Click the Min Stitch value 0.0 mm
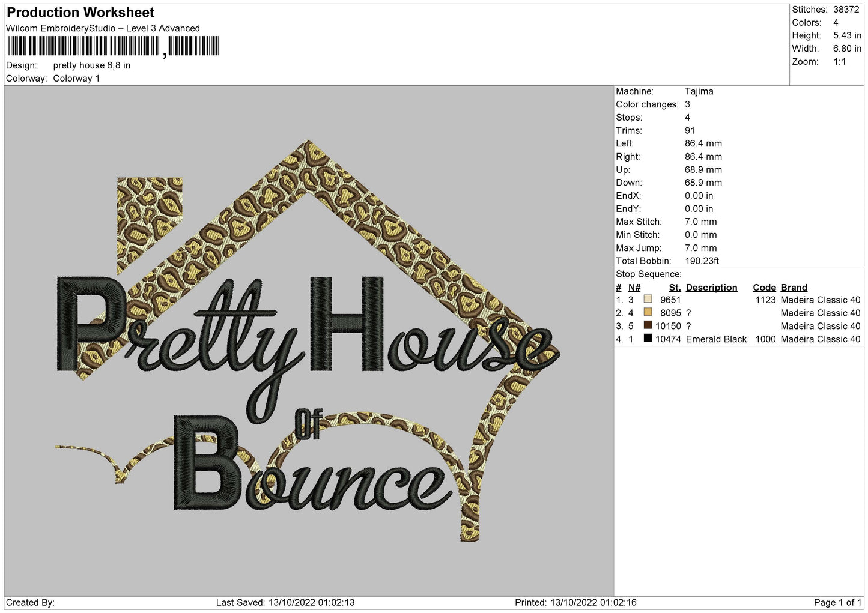Viewport: 868px width, 613px height. coord(701,235)
